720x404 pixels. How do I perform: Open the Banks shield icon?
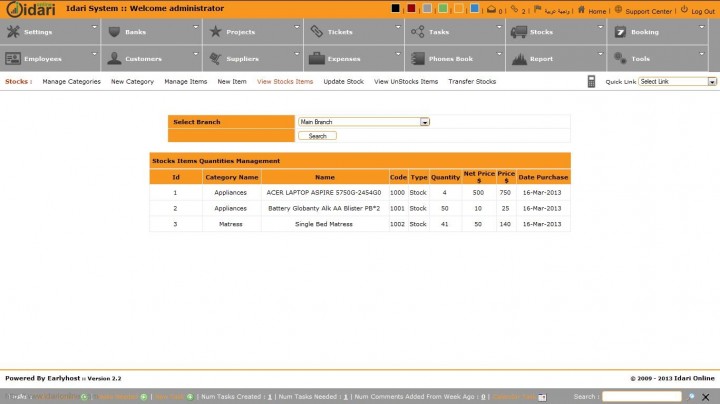(x=114, y=32)
